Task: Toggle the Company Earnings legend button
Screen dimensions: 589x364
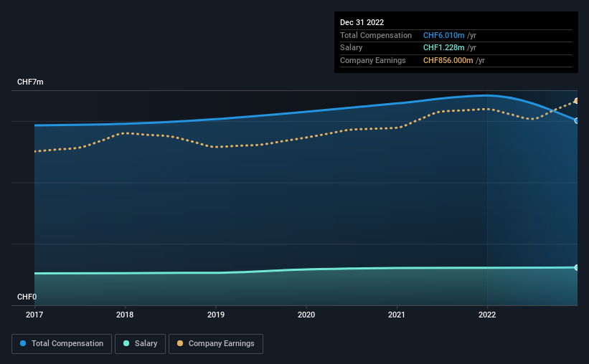Action: [216, 344]
